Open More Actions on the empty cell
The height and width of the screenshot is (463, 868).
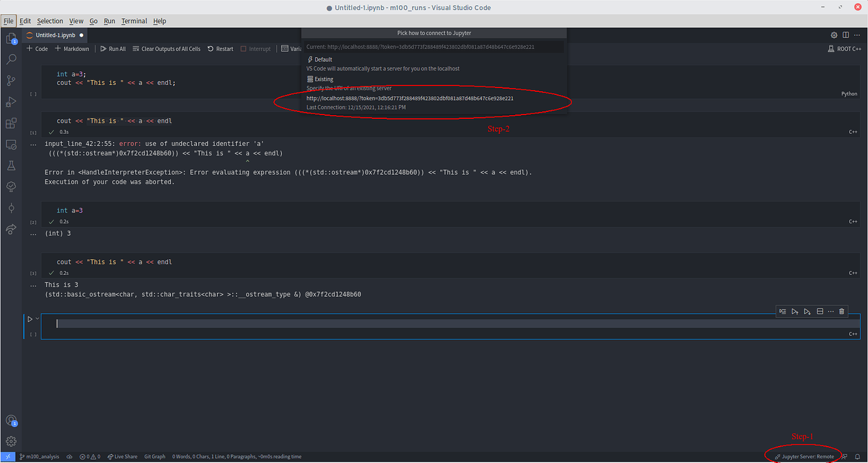click(831, 311)
